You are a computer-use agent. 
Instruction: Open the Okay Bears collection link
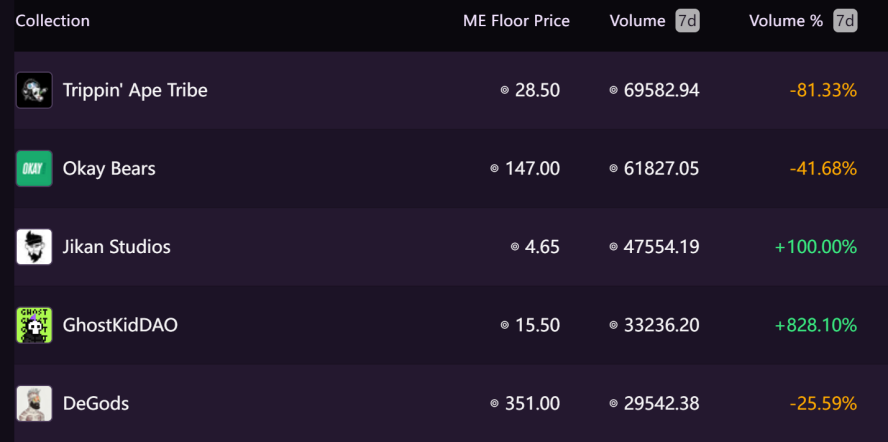[109, 169]
